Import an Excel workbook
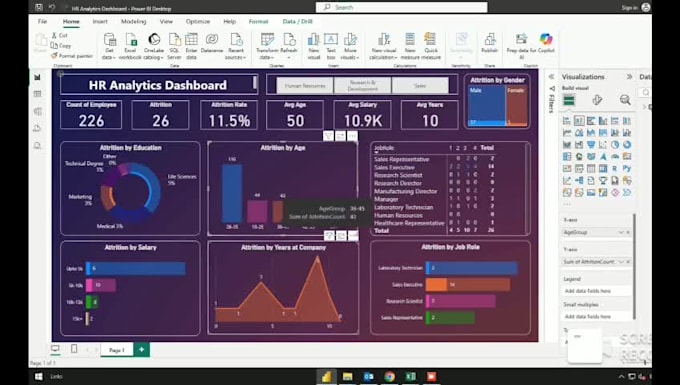 point(130,46)
